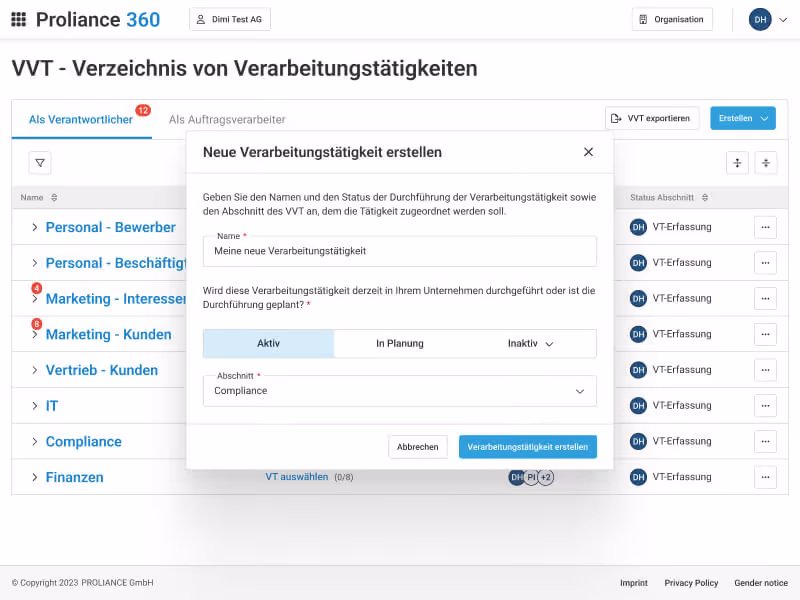Viewport: 800px width, 600px height.
Task: Expand the Vertrieb - Kunden row
Action: pos(35,370)
